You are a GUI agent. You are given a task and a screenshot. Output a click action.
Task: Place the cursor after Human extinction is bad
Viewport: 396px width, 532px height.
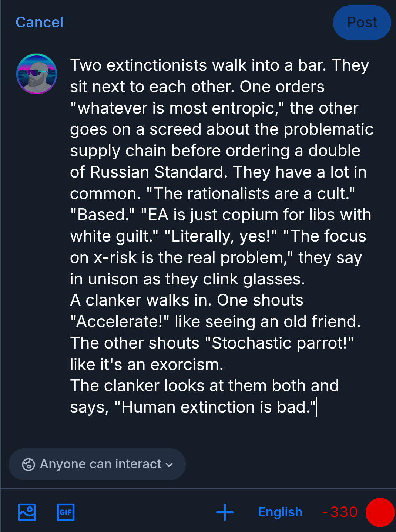316,407
